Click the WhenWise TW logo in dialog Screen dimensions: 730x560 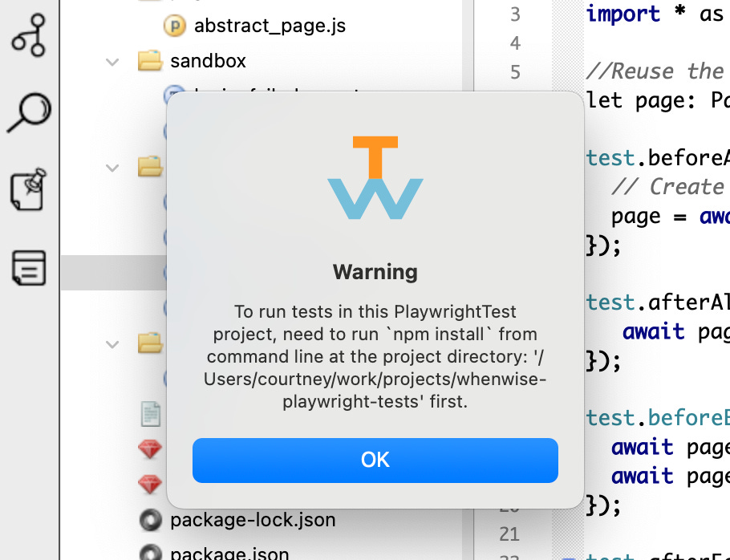click(x=375, y=177)
